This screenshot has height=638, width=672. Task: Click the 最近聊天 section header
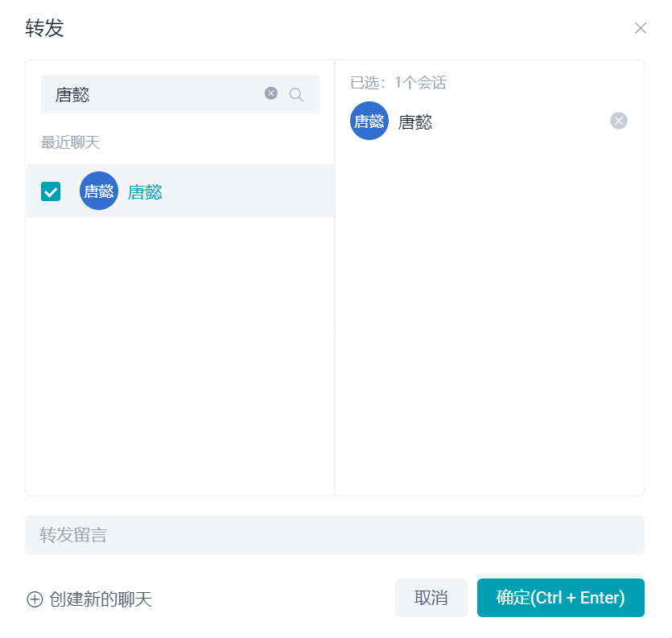point(70,142)
